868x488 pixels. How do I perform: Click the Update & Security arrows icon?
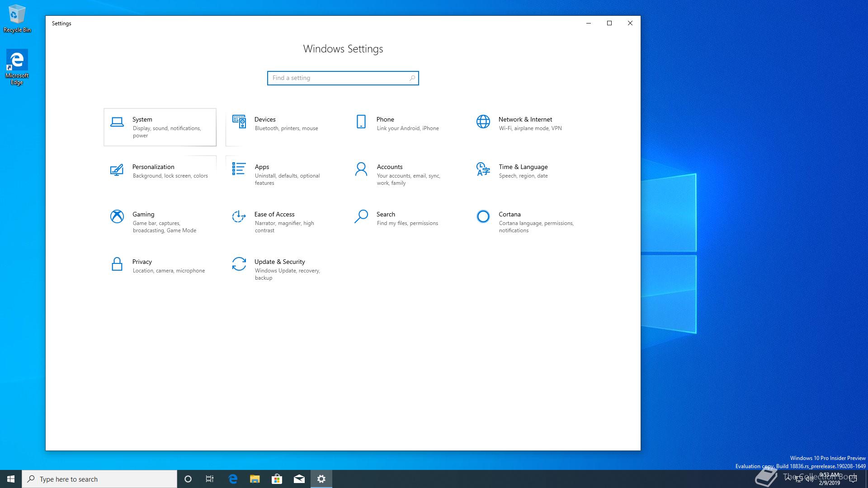[x=239, y=264]
